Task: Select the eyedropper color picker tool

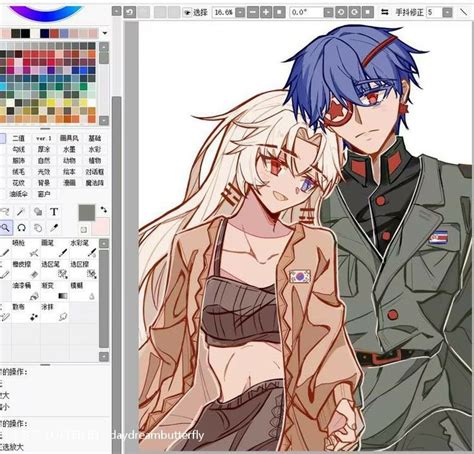Action: (x=54, y=228)
